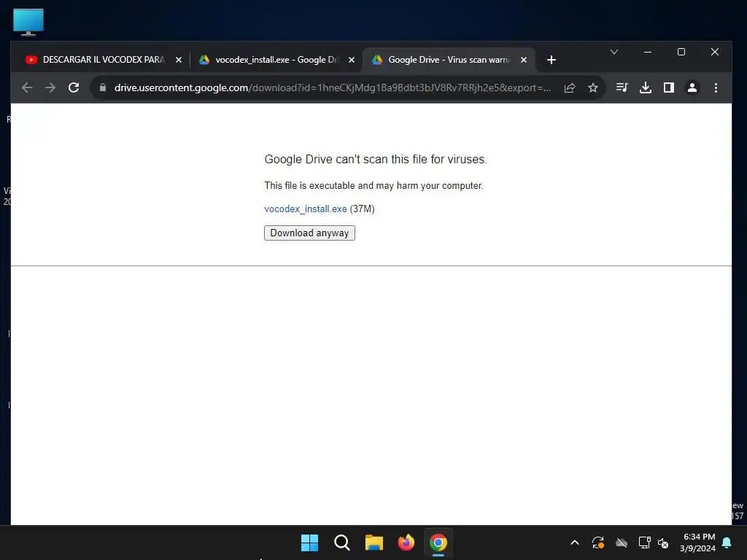Click the muted volume tray icon
Image resolution: width=747 pixels, height=560 pixels.
click(663, 542)
